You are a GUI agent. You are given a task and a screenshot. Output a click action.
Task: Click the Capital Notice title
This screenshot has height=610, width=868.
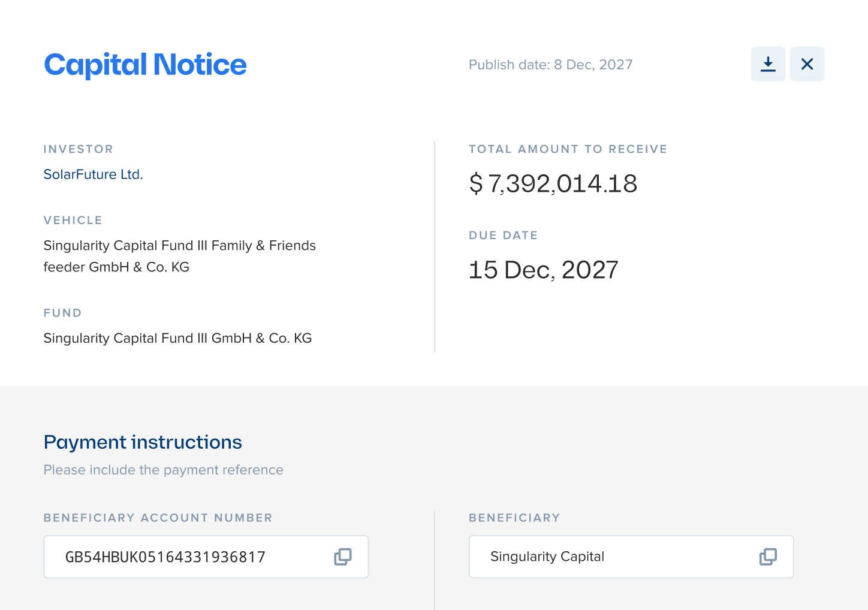pyautogui.click(x=144, y=65)
